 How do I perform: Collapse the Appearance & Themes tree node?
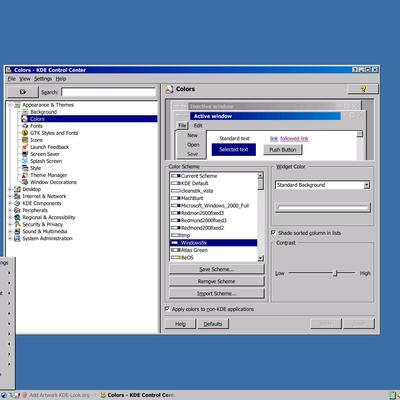(10, 105)
